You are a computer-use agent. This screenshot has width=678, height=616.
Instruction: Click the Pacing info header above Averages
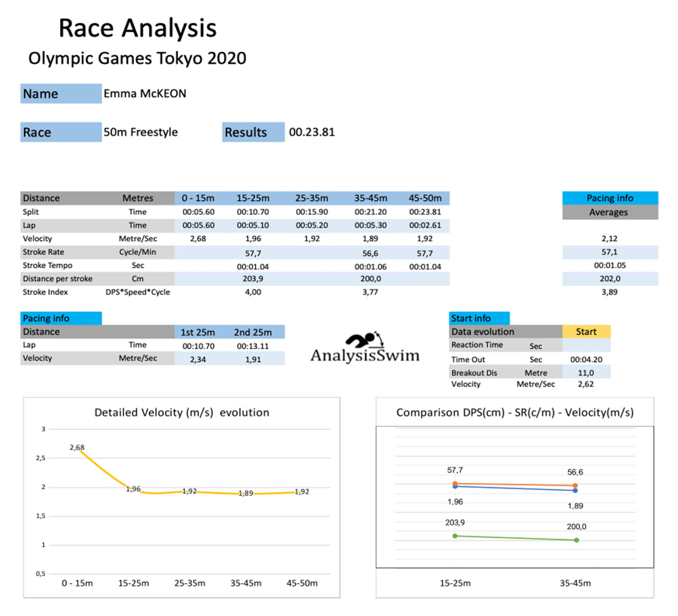tap(610, 198)
